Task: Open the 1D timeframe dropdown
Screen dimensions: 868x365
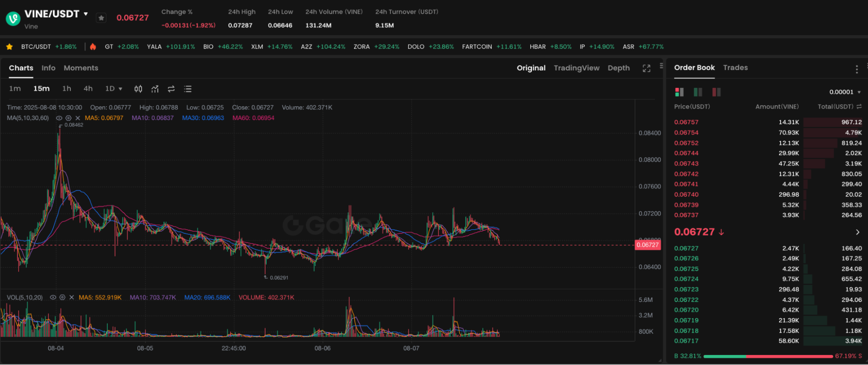Action: tap(113, 89)
